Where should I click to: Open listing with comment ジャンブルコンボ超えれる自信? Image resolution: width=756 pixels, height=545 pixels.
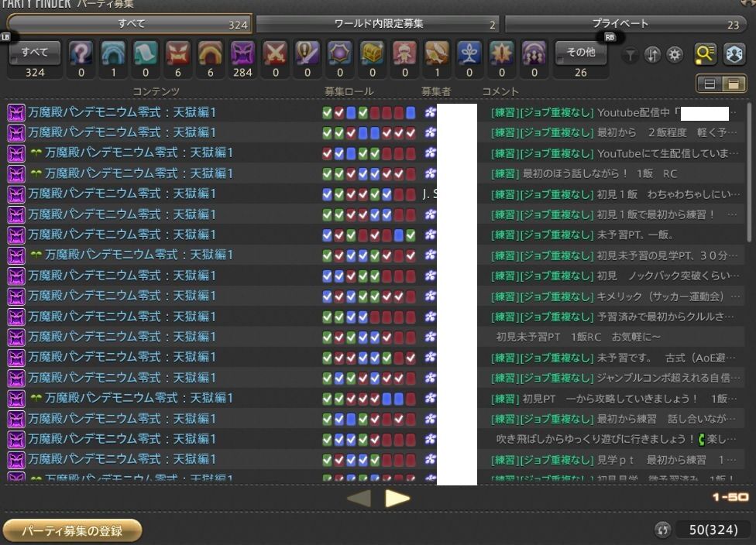(x=374, y=378)
